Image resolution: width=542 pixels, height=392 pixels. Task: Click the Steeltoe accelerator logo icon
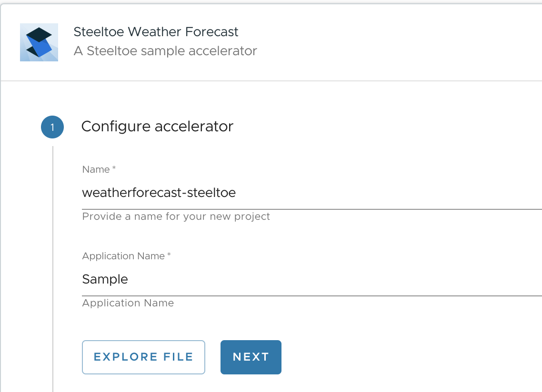pyautogui.click(x=39, y=42)
